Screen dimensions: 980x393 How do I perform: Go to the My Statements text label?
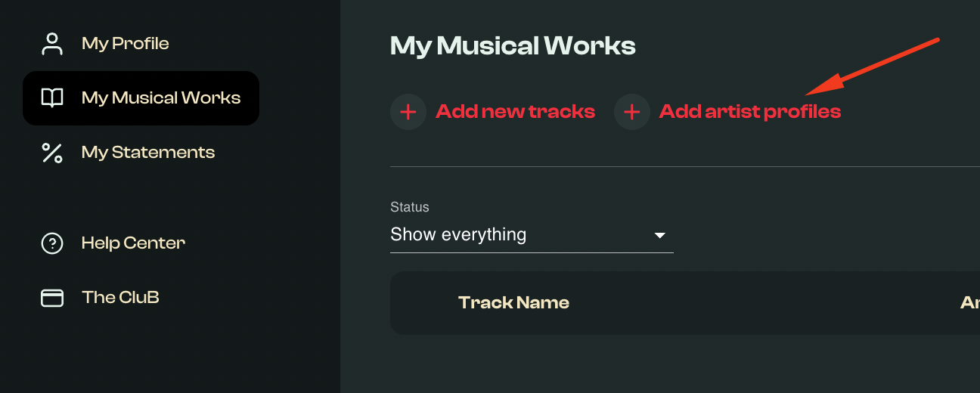148,153
